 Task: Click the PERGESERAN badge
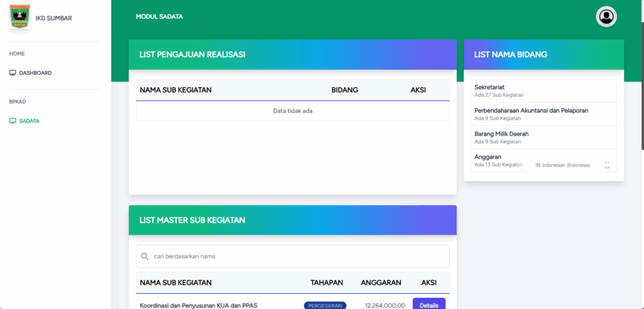tap(325, 305)
